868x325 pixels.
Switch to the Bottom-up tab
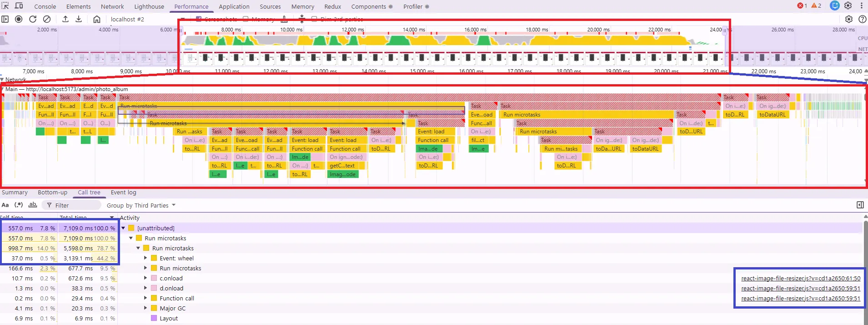coord(52,193)
